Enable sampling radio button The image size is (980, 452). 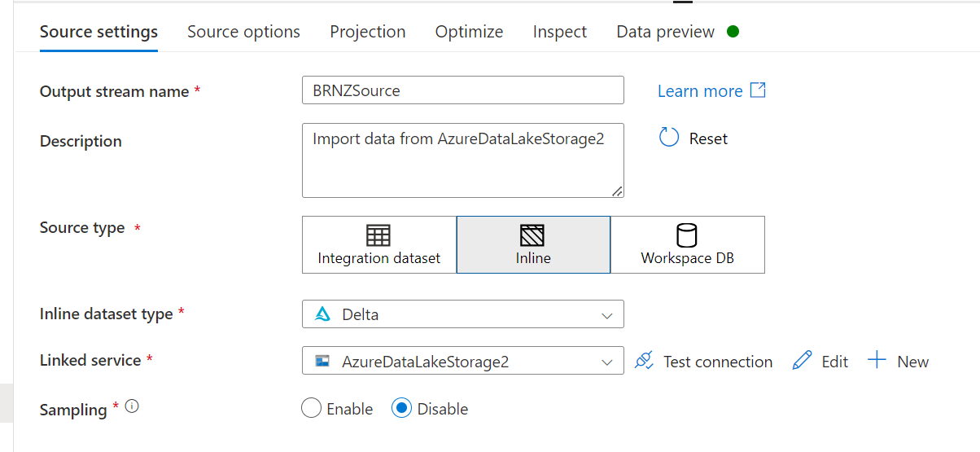point(312,409)
